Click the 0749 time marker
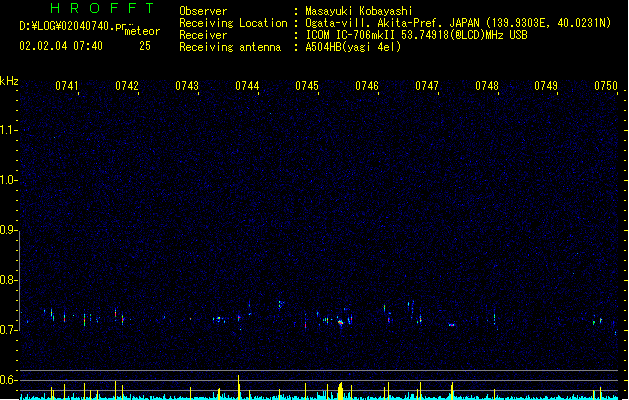Screen dimensions: 629x400 coord(546,86)
